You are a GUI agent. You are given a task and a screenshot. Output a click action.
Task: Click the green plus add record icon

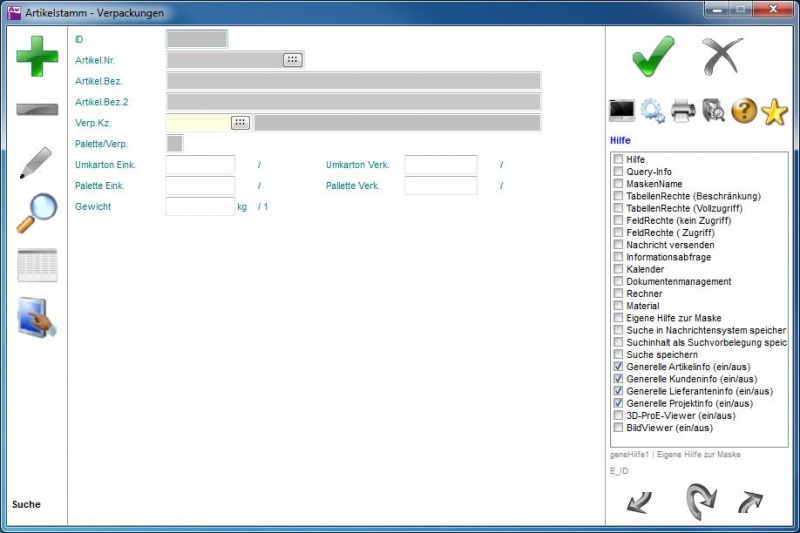(37, 56)
